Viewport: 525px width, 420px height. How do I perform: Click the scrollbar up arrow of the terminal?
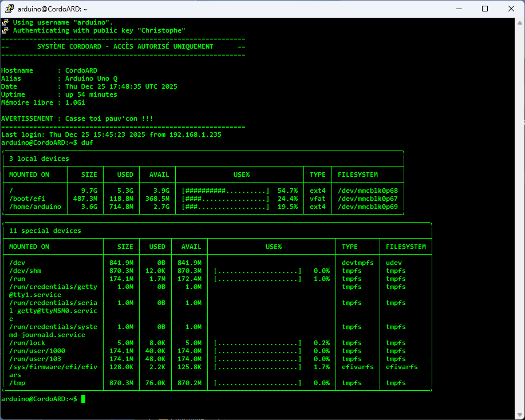[520, 23]
